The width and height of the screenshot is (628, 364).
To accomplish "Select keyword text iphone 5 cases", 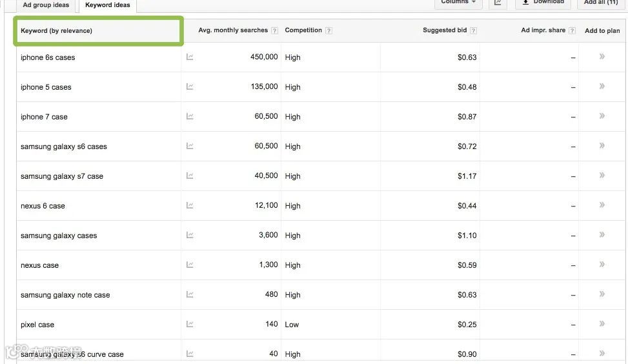I will tap(46, 87).
